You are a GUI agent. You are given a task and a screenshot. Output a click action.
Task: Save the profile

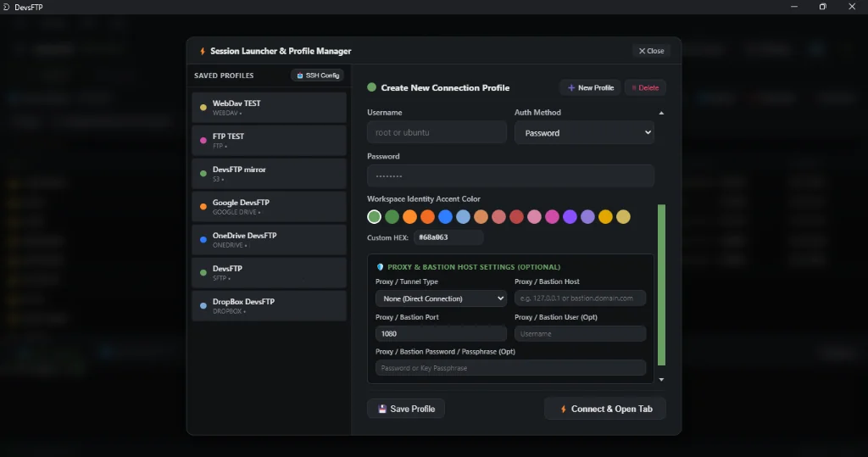[406, 409]
